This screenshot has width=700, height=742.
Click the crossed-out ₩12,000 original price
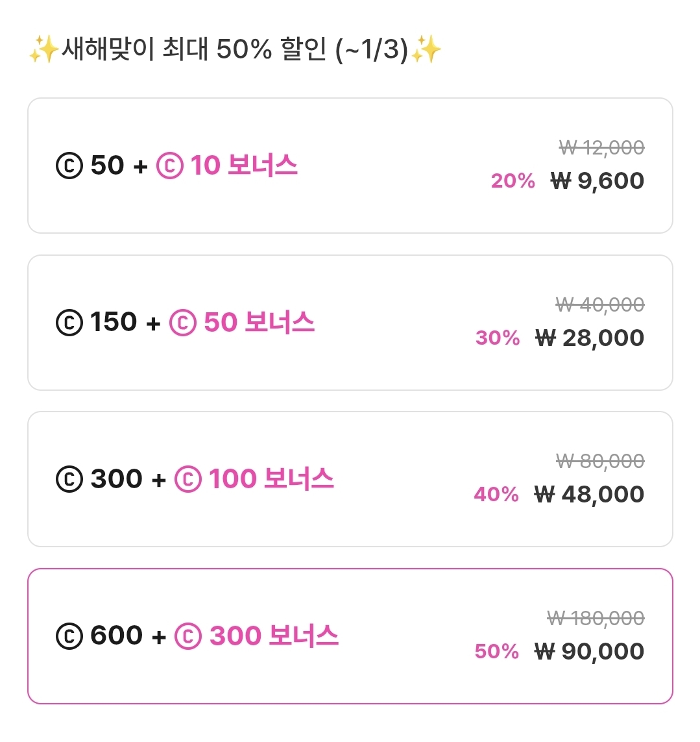point(601,148)
